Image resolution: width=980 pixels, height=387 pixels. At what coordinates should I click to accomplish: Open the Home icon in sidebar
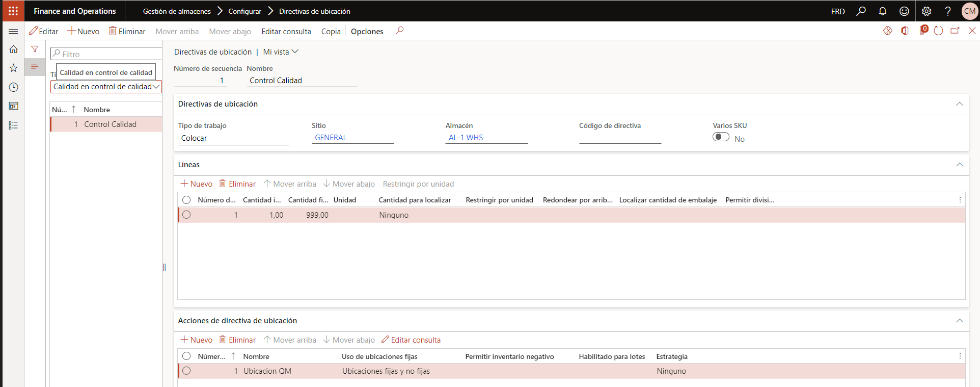[x=13, y=49]
